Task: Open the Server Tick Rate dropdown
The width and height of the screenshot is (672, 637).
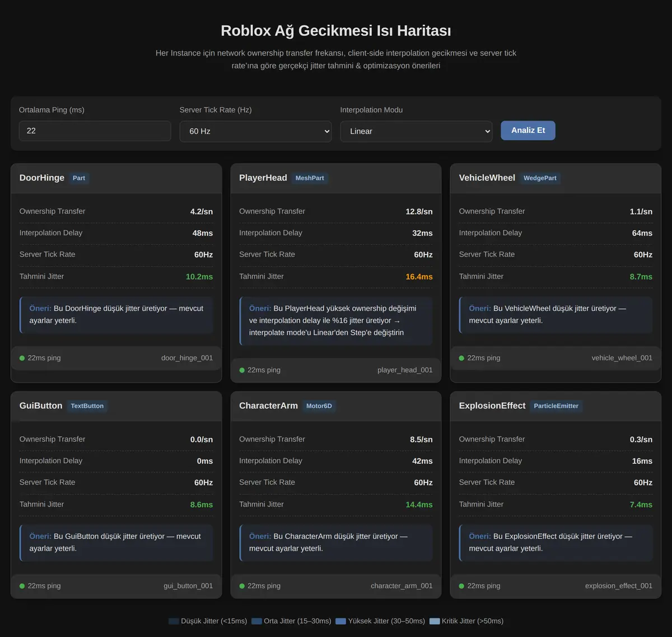Action: pyautogui.click(x=255, y=131)
